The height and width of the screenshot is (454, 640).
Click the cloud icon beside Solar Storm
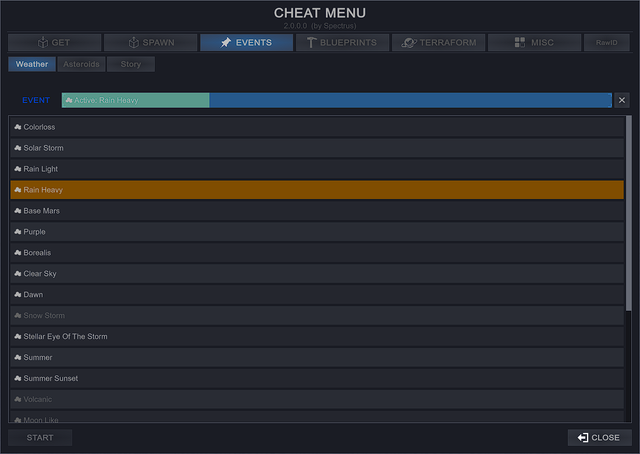coord(18,148)
